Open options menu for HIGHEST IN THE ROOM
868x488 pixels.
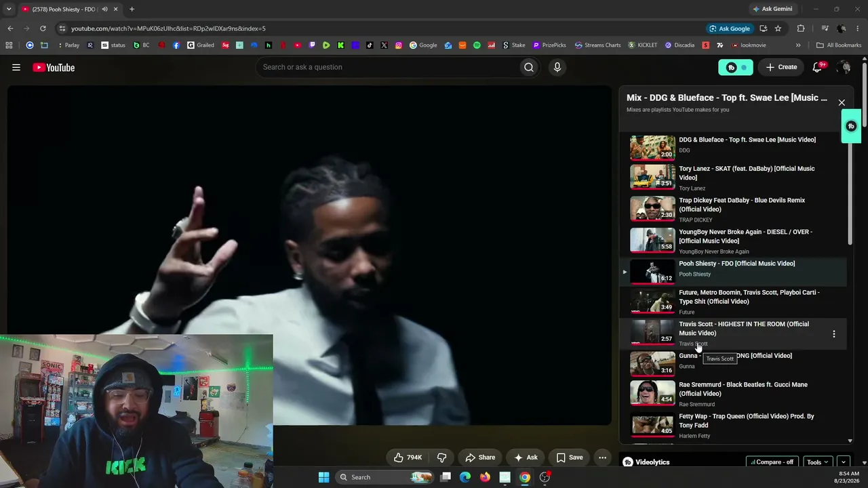[834, 333]
